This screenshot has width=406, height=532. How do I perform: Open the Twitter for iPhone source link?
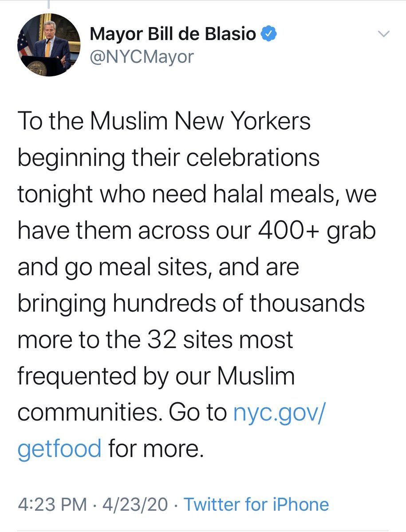click(x=256, y=505)
